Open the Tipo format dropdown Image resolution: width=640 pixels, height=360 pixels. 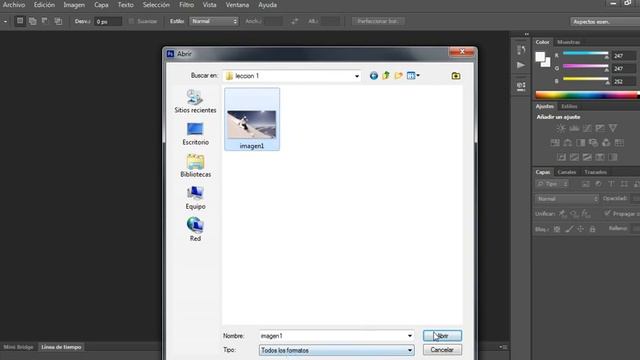point(336,350)
